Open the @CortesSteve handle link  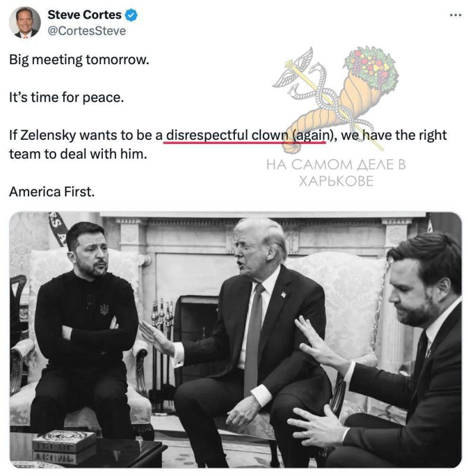coord(87,31)
